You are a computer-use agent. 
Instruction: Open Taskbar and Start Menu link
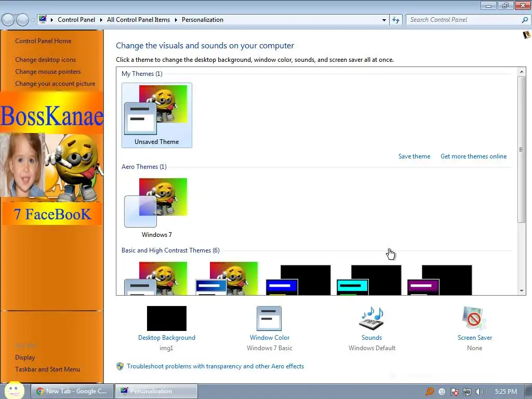(x=47, y=369)
